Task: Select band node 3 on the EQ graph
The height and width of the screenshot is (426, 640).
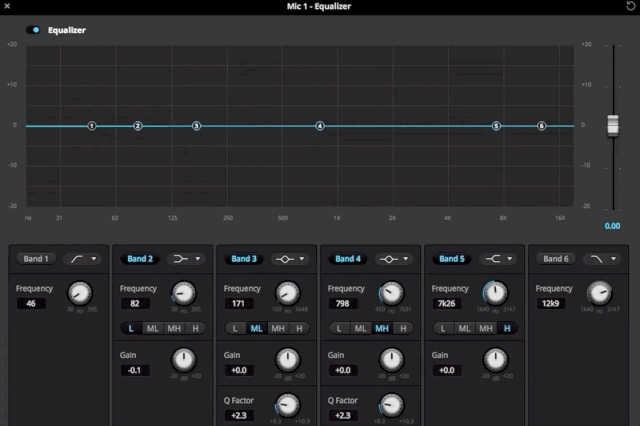Action: 196,126
